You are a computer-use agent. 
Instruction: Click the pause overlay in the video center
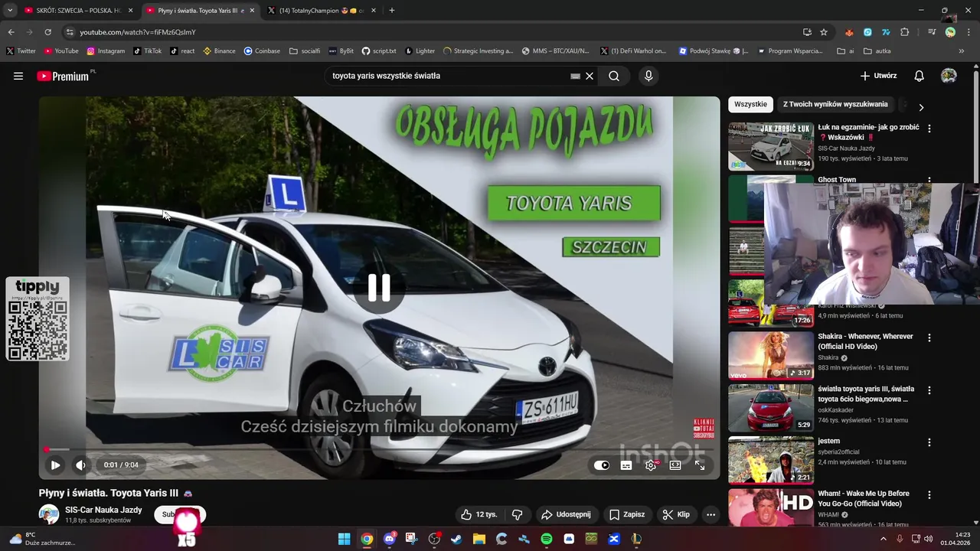click(x=379, y=288)
